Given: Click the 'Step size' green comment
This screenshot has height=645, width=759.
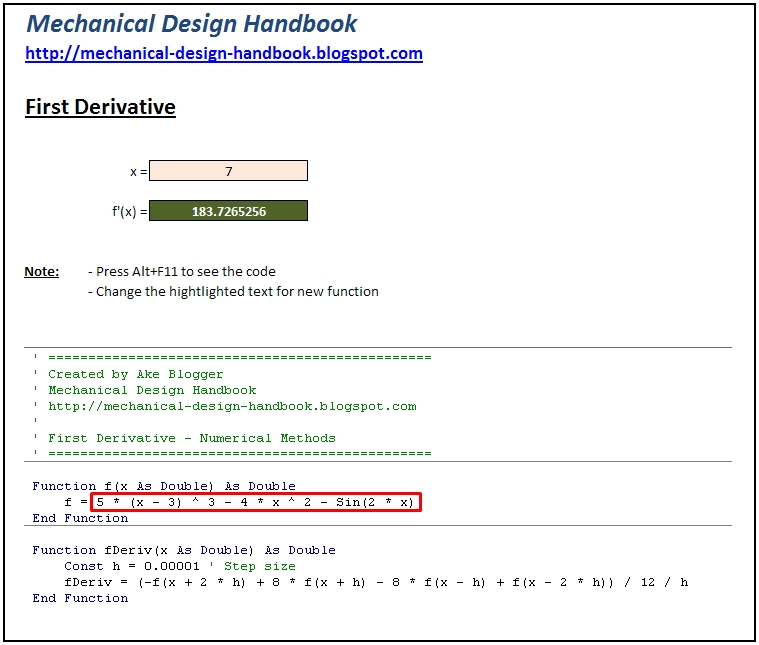Looking at the screenshot, I should click(x=259, y=566).
